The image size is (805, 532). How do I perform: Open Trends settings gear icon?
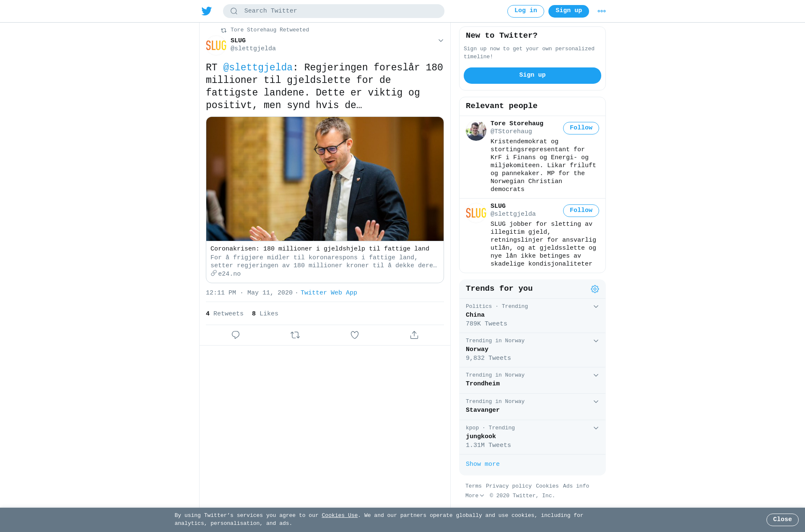595,289
